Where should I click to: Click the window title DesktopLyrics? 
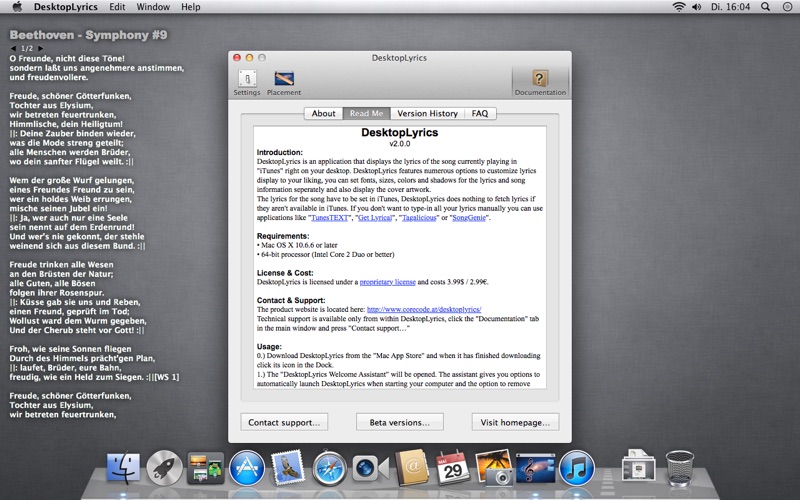[399, 58]
